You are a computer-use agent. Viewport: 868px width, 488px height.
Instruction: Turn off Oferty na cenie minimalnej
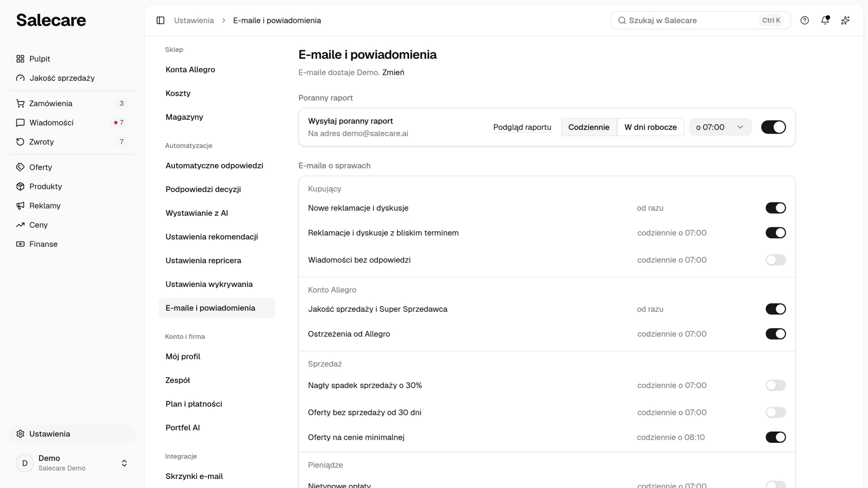[x=776, y=437]
